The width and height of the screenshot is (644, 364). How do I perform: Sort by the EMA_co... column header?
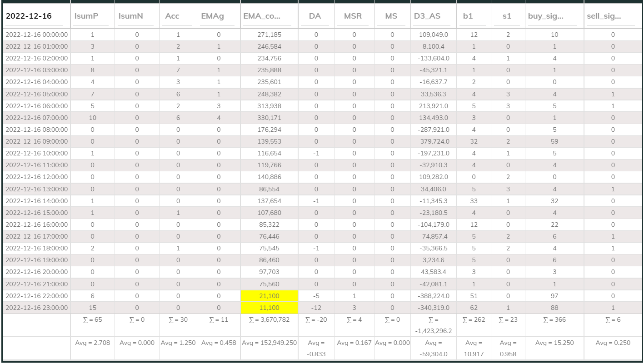[x=261, y=16]
